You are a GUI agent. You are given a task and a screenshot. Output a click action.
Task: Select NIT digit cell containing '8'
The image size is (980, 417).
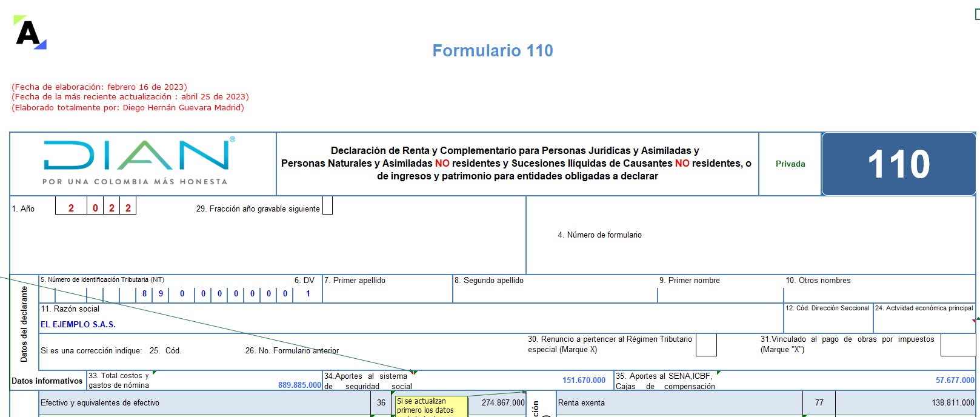(x=144, y=293)
